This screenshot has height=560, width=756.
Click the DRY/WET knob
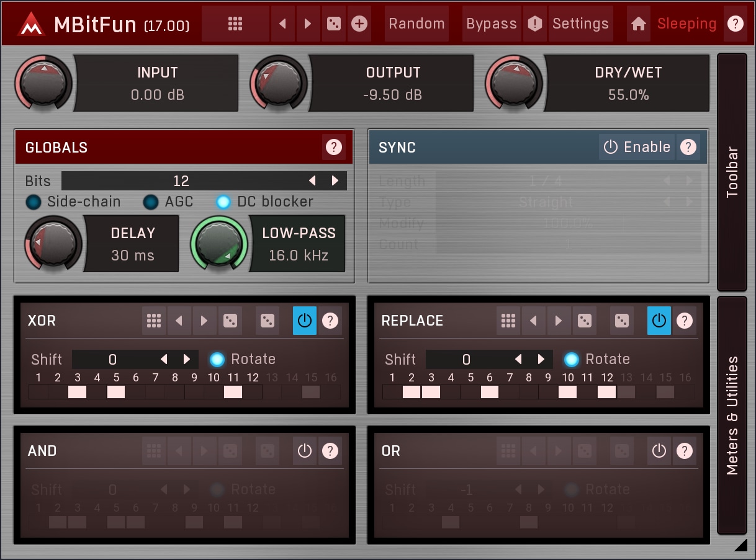pos(514,82)
